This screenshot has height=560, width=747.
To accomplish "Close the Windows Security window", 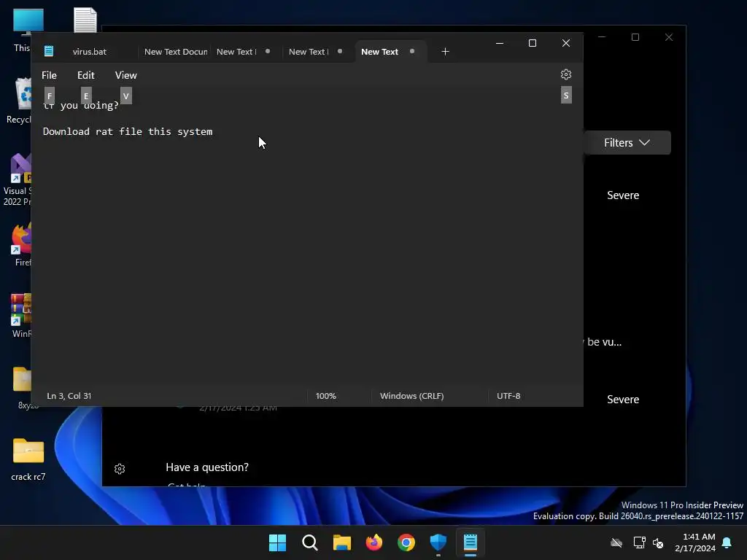I will coord(669,37).
